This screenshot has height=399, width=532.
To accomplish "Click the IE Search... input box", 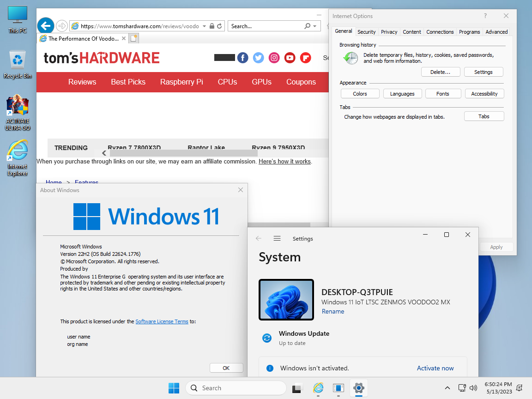I will [266, 26].
